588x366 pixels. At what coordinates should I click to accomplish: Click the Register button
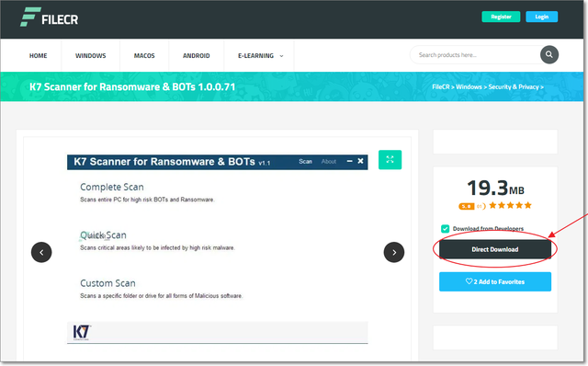[x=501, y=17]
